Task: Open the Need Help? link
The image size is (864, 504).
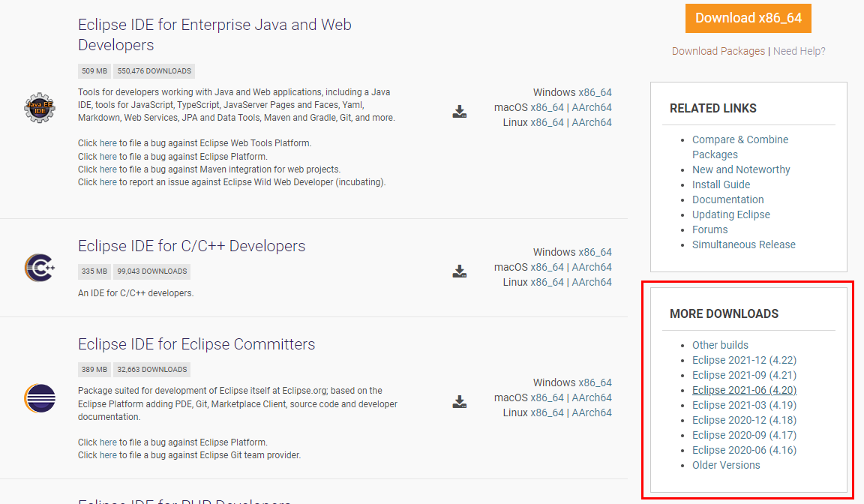Action: click(799, 51)
